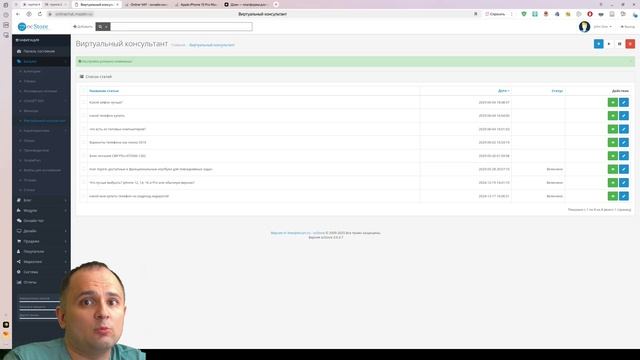Click the ocStore logo
Viewport: 640px width, 360px height.
[33, 27]
